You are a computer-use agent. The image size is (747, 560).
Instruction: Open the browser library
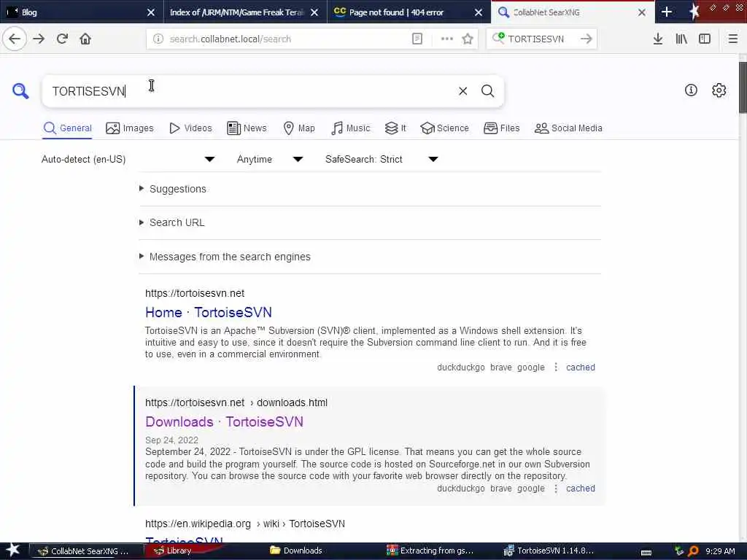coord(681,39)
